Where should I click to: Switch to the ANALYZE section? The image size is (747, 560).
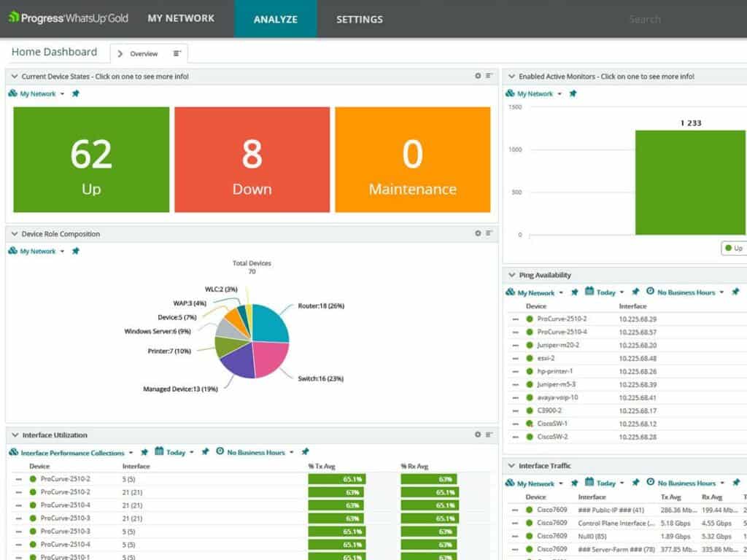(x=275, y=19)
